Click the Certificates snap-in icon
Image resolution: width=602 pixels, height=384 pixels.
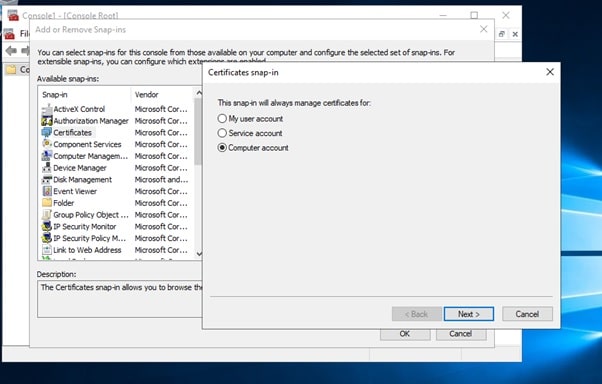pyautogui.click(x=47, y=133)
